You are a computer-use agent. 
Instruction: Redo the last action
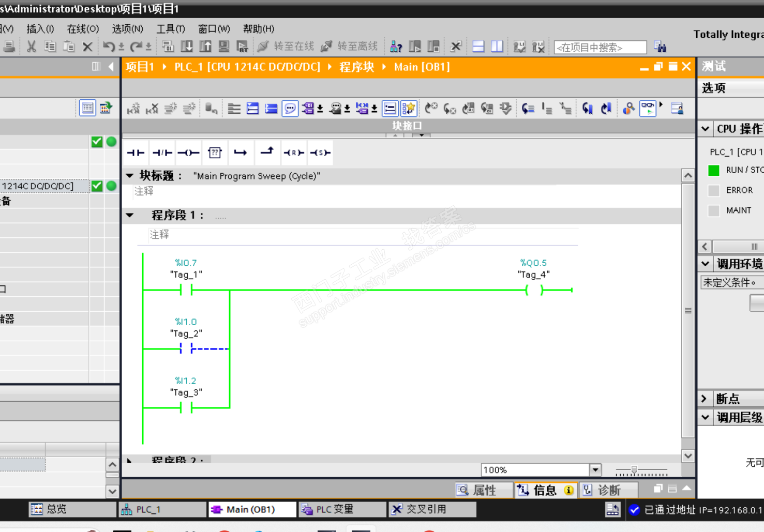[x=136, y=47]
